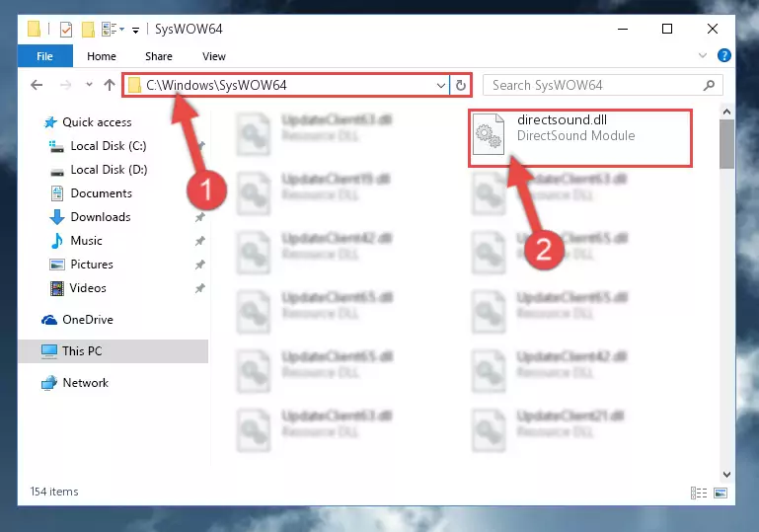Open Pictures folder in sidebar
Viewport: 759px width, 532px height.
click(92, 265)
